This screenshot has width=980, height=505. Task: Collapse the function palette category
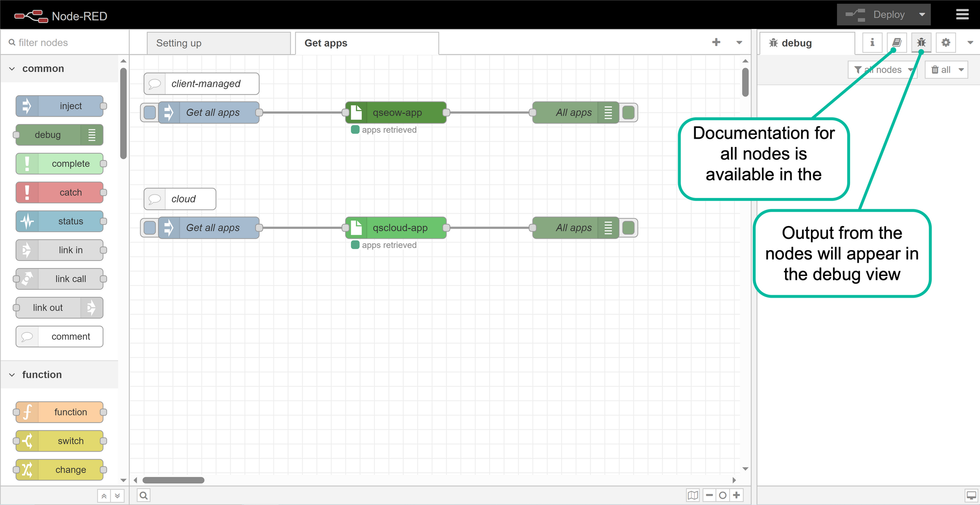pyautogui.click(x=60, y=375)
